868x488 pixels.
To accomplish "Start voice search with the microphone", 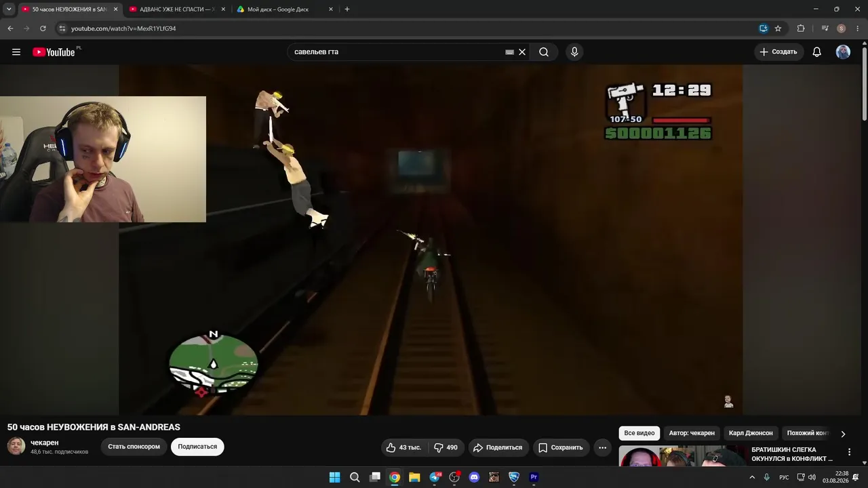I will click(x=574, y=52).
